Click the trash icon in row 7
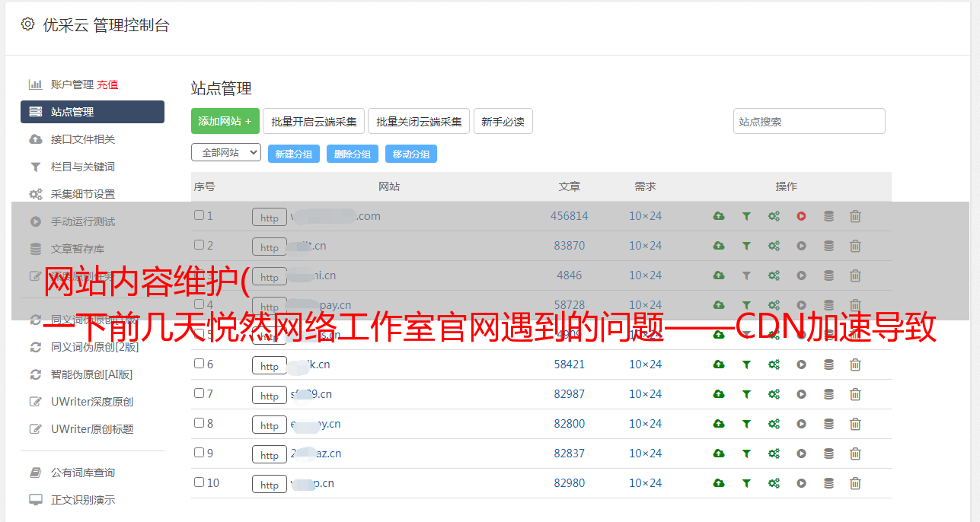This screenshot has height=522, width=980. pos(855,394)
